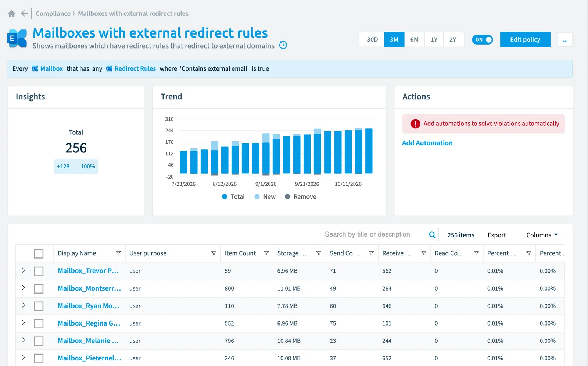Viewport: 588px width, 366px height.
Task: Open the Mailbox_Regina G link
Action: tap(89, 323)
